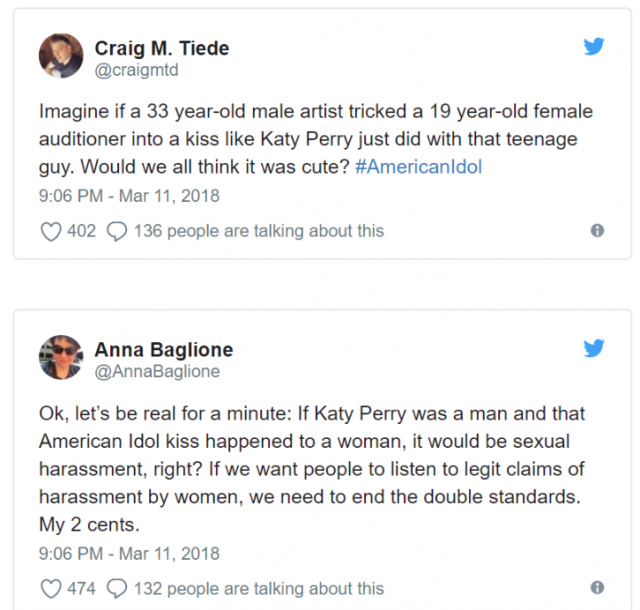Image resolution: width=640 pixels, height=610 pixels.
Task: Open the @AnnaBaglione handle link
Action: pyautogui.click(x=157, y=372)
